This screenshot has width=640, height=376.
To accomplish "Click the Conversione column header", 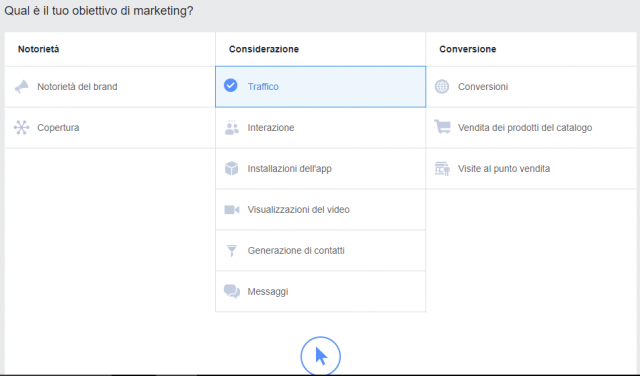I will pos(468,49).
